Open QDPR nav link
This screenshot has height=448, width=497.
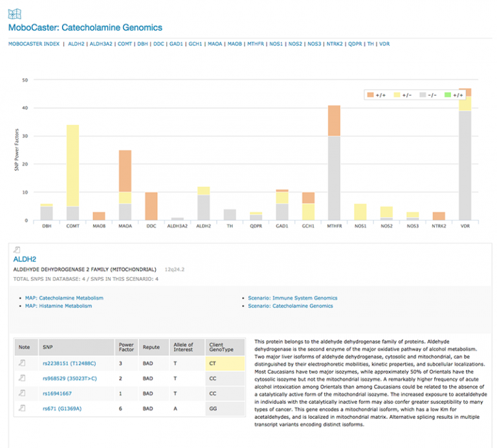tap(355, 44)
